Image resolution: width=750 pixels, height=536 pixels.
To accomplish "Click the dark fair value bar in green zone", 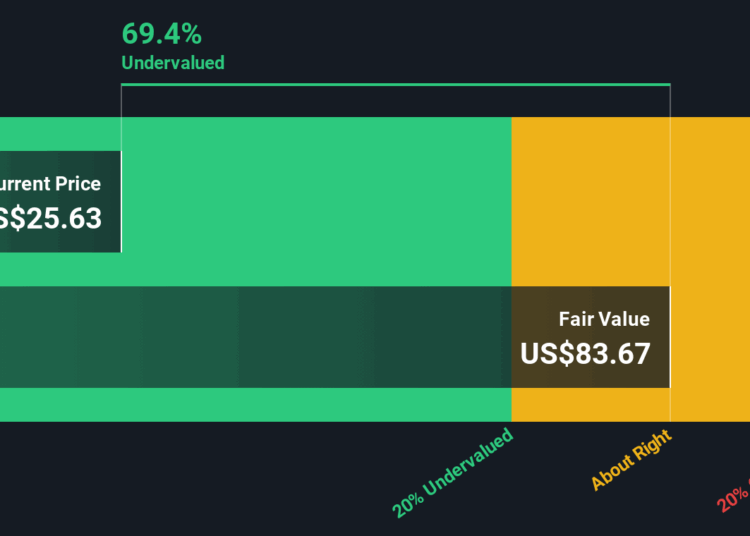I will (255, 337).
